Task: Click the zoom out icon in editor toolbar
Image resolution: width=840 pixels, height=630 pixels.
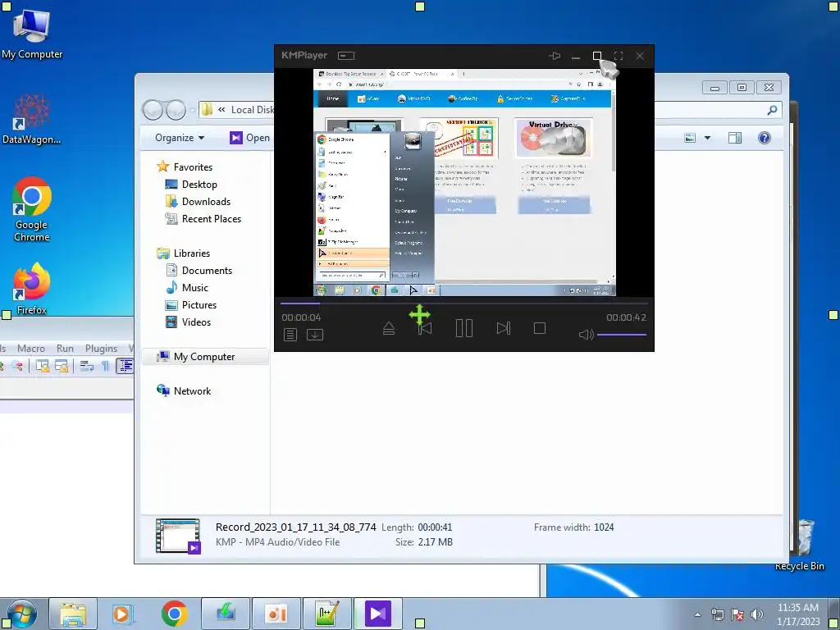Action: tap(18, 366)
